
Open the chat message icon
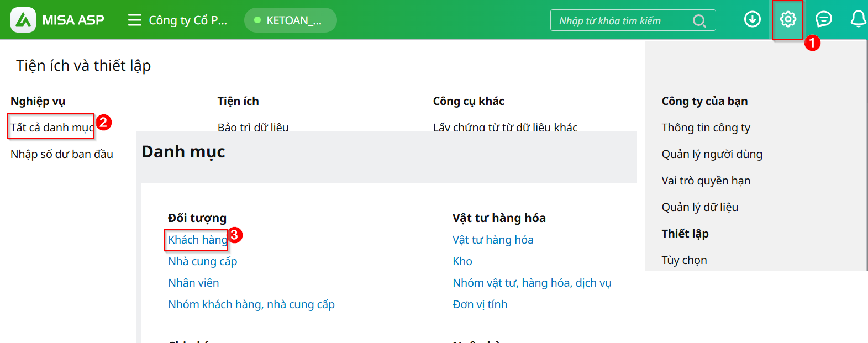click(x=823, y=19)
